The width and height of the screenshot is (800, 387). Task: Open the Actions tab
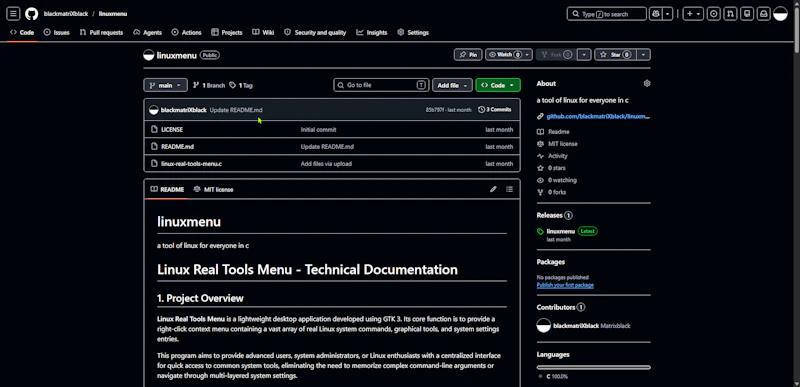pyautogui.click(x=187, y=32)
